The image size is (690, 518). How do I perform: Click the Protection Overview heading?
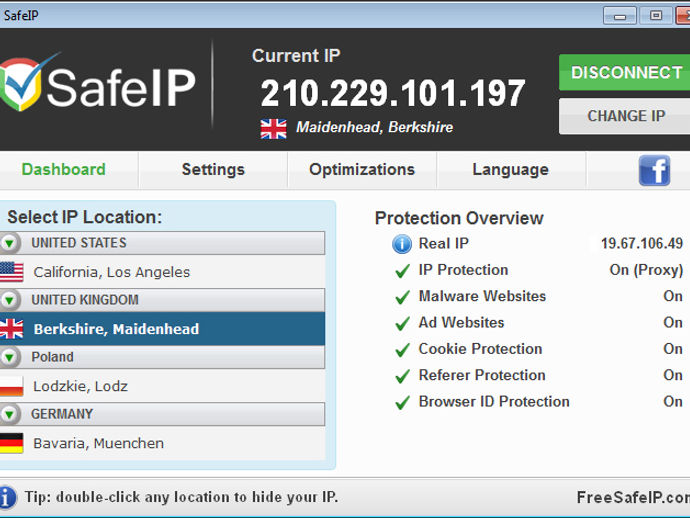[x=459, y=218]
